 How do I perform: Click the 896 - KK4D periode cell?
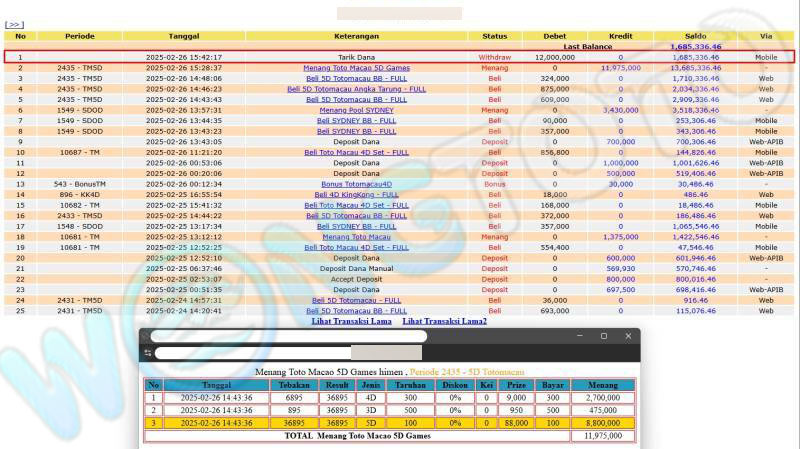point(80,194)
